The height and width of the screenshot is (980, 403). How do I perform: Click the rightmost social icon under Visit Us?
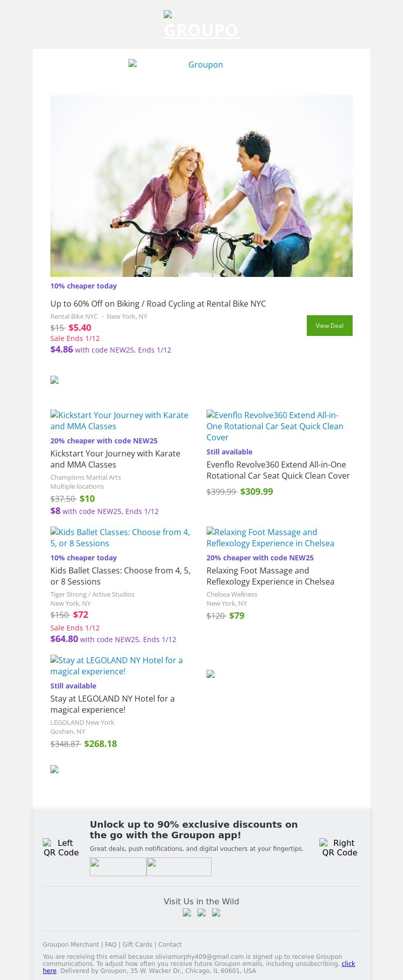click(216, 912)
